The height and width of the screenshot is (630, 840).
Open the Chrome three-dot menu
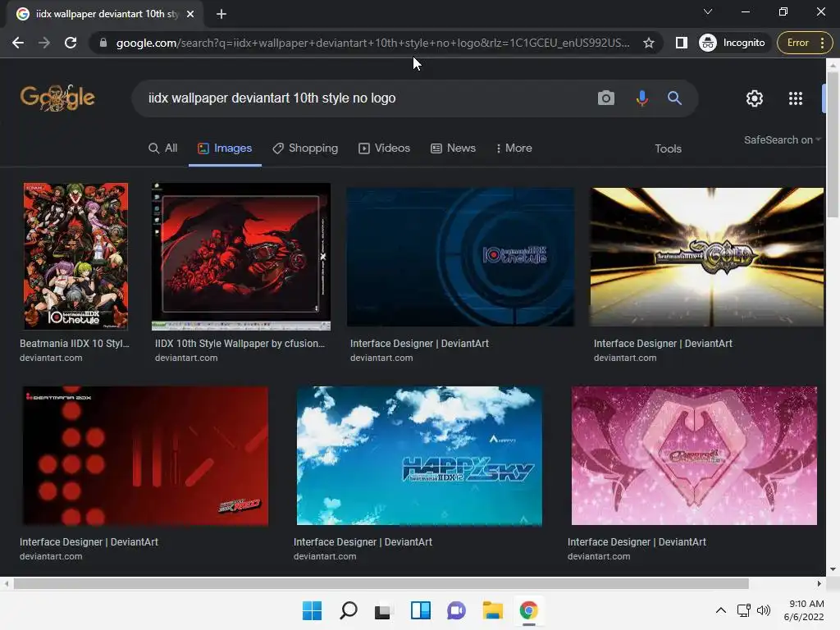point(822,43)
